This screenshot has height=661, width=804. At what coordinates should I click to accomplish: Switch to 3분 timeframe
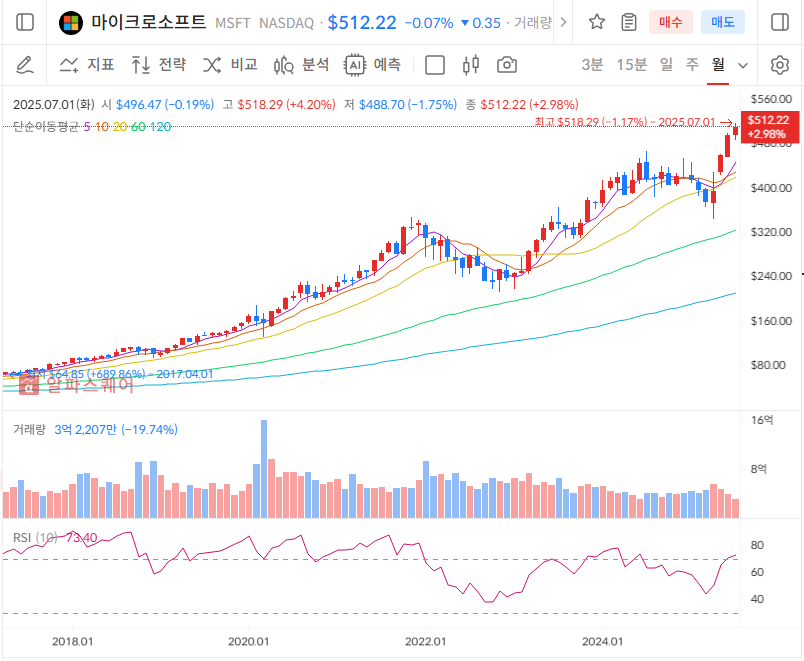click(592, 65)
